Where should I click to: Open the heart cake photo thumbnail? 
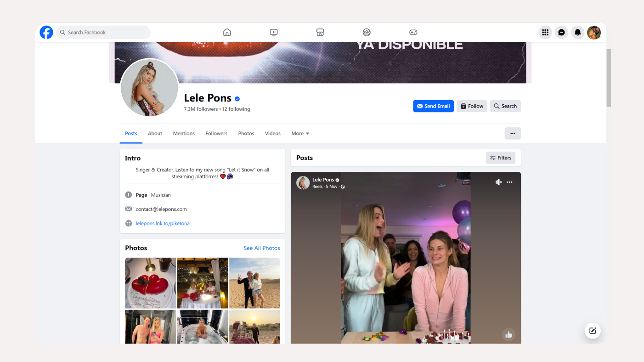click(x=151, y=283)
